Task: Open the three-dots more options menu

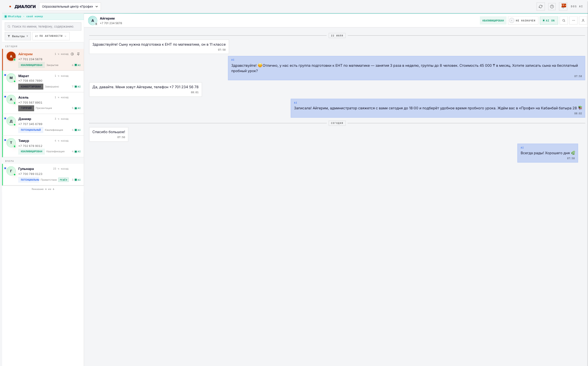Action: (x=573, y=21)
